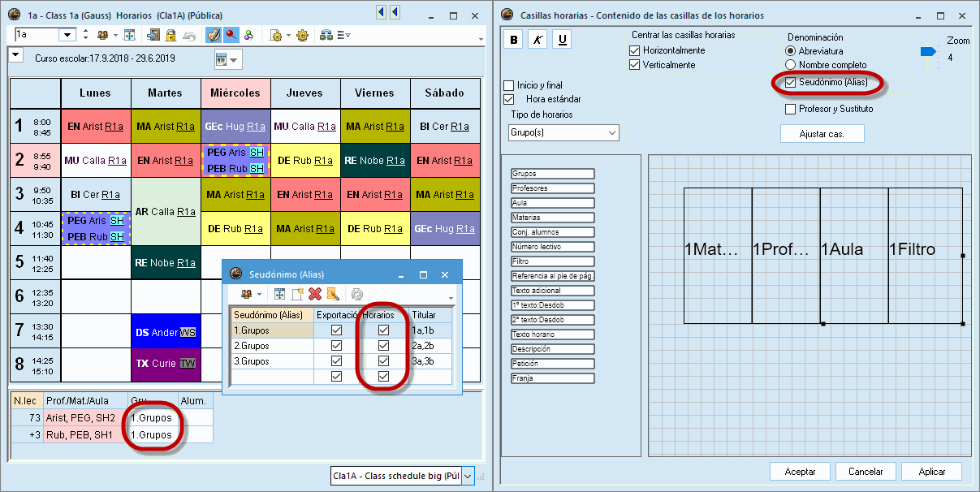Uncheck the Seudónimo (Alias) checkbox
The height and width of the screenshot is (492, 980).
point(790,82)
